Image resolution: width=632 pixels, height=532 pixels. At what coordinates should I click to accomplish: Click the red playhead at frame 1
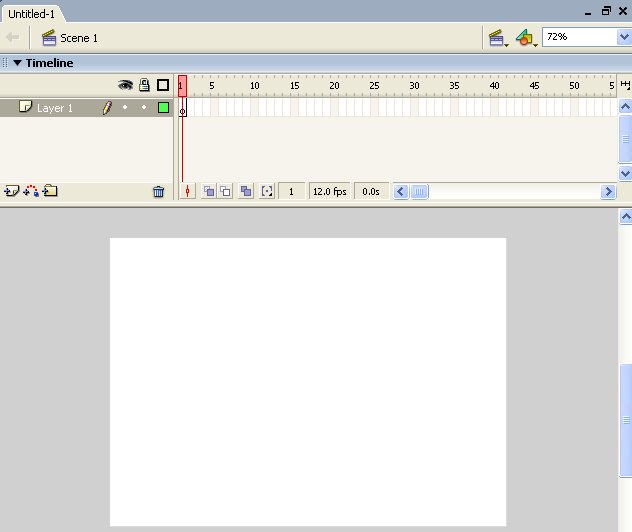point(182,86)
